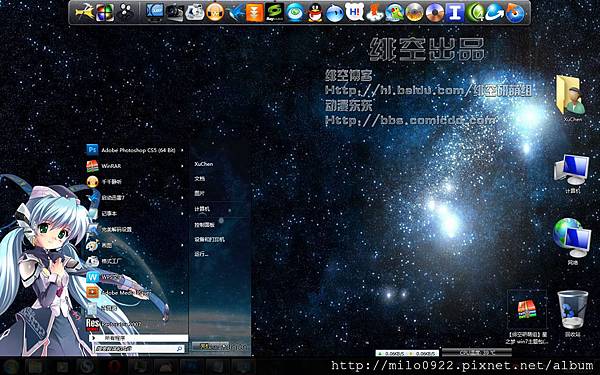Click the magnifier icon in the Start search box
Image resolution: width=600 pixels, height=375 pixels.
pyautogui.click(x=179, y=349)
